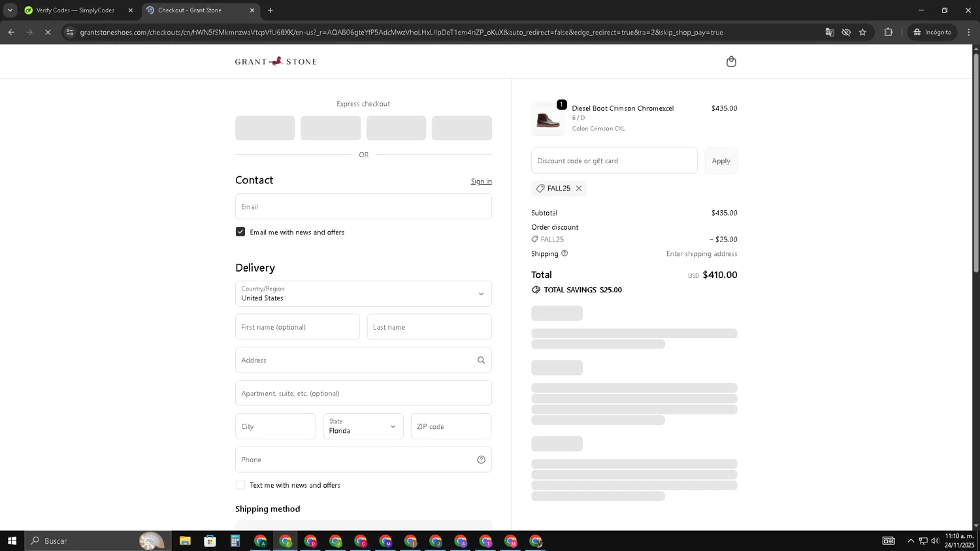
Task: Click the first express checkout button
Action: coord(265,128)
